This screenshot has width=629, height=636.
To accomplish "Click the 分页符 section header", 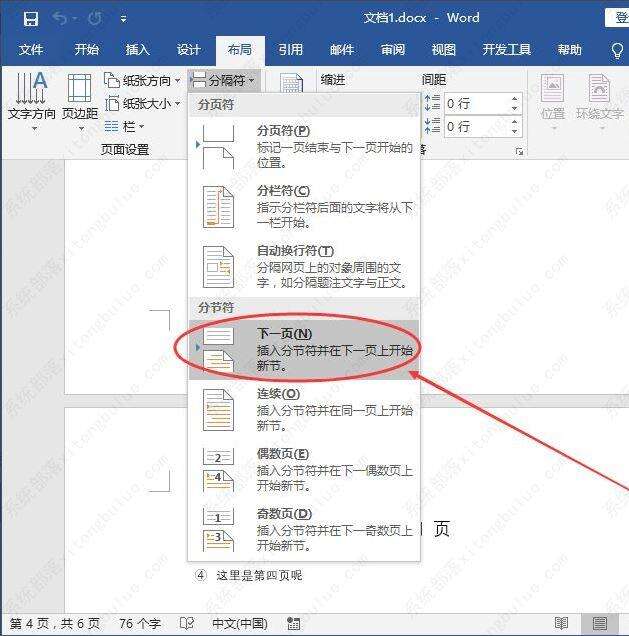I will pyautogui.click(x=216, y=105).
